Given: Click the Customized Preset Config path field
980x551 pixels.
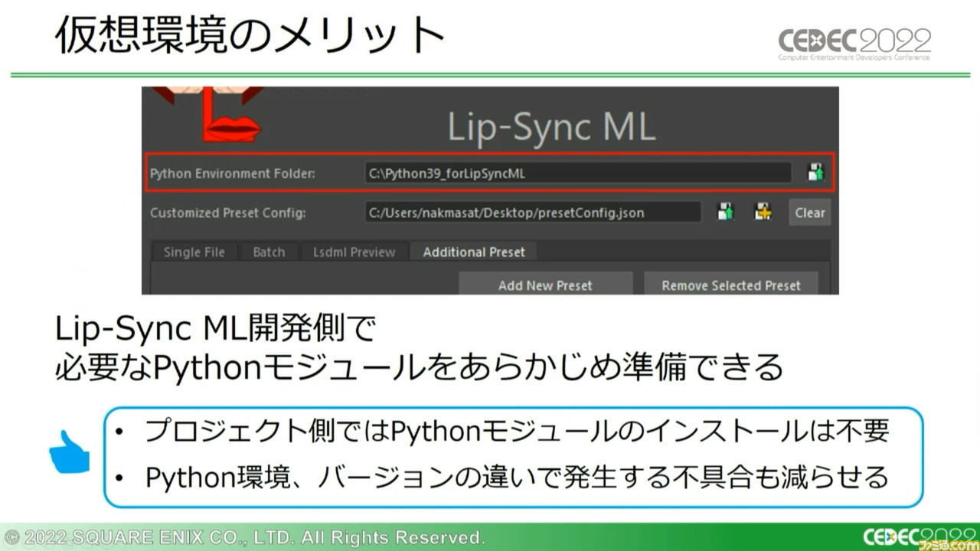Looking at the screenshot, I should (x=533, y=213).
